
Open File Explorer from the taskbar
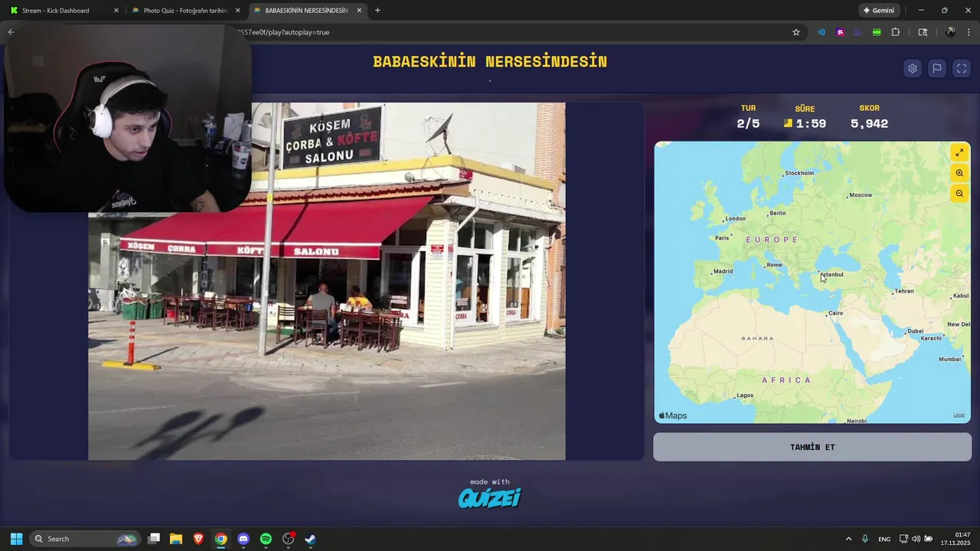pos(176,539)
